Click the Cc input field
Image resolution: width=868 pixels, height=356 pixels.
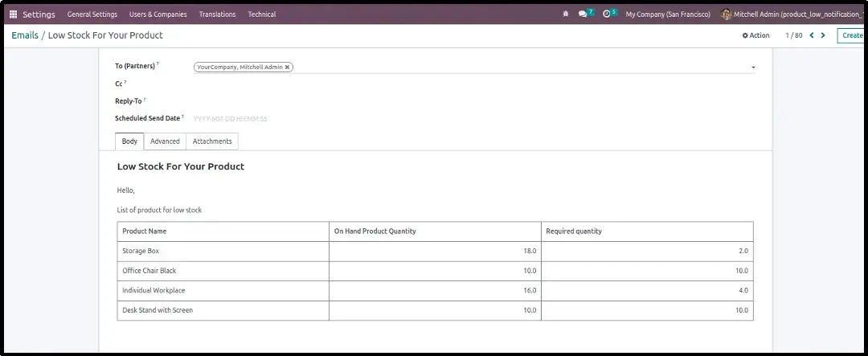(474, 84)
